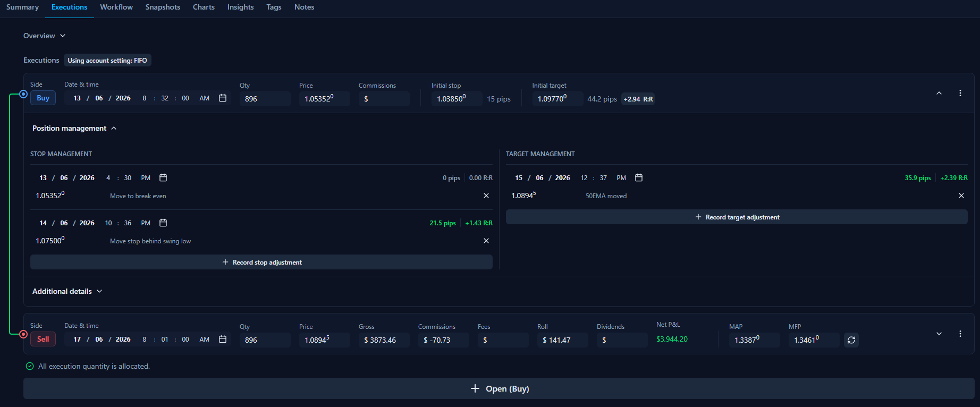Edit the MAP 1.3387 field
Screen dimensions: 980x407
tap(755, 340)
